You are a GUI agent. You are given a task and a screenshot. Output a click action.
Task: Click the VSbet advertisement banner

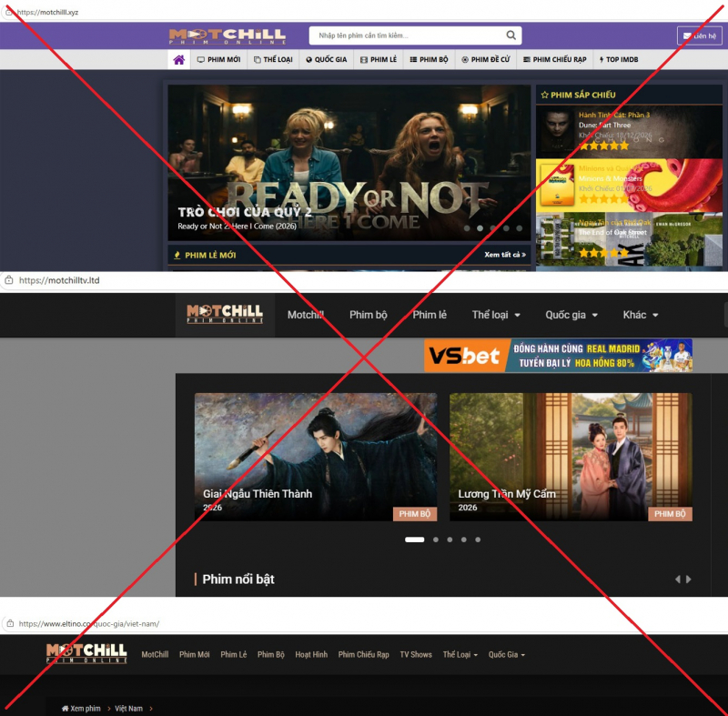558,356
